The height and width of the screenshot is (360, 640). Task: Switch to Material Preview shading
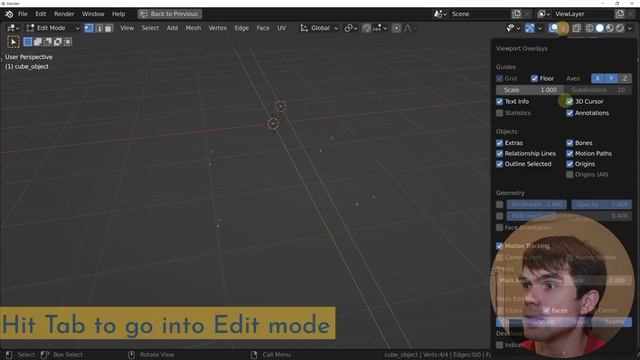[x=610, y=28]
